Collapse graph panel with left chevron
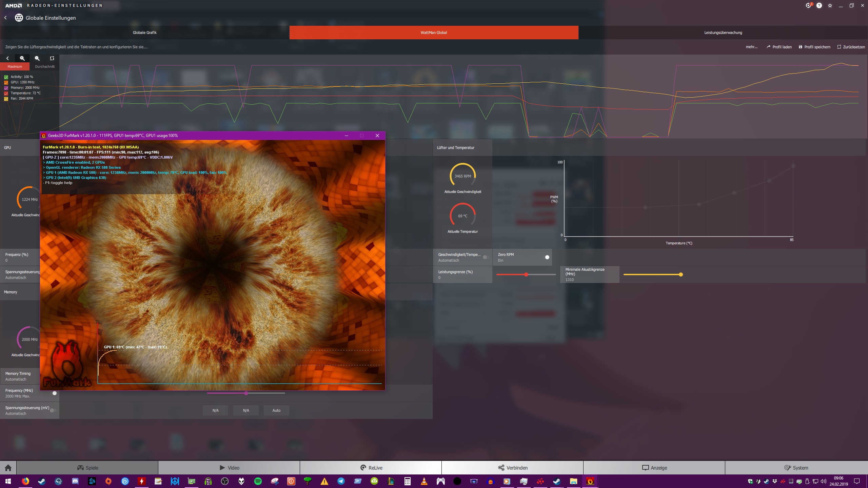 (7, 58)
